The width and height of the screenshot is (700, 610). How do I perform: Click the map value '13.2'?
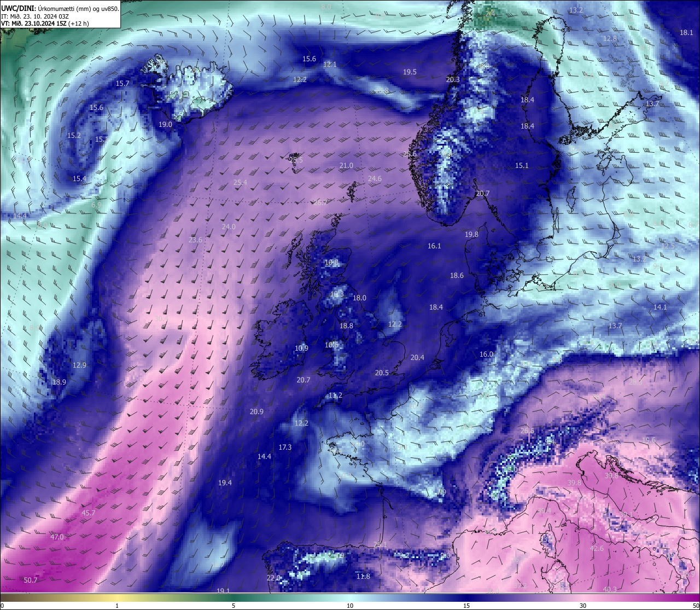point(576,10)
